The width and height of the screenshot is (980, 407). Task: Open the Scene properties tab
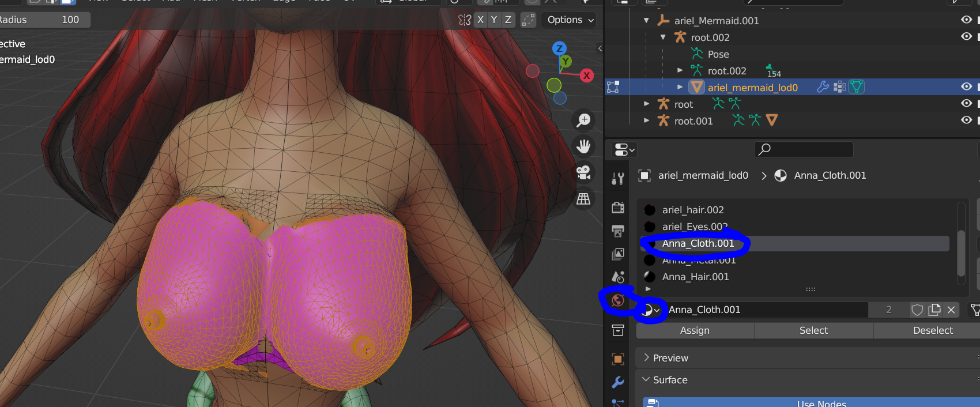coord(618,277)
